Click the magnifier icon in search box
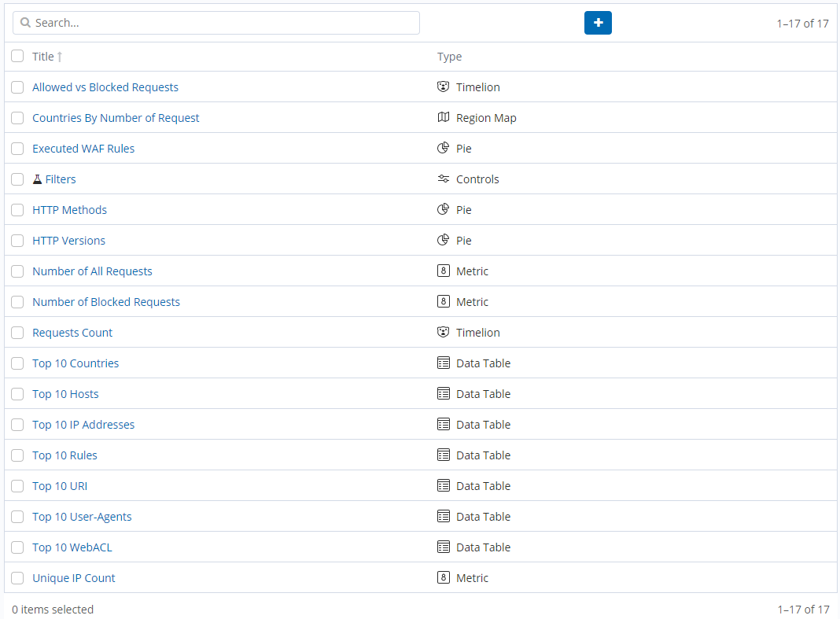The height and width of the screenshot is (619, 840). [25, 23]
